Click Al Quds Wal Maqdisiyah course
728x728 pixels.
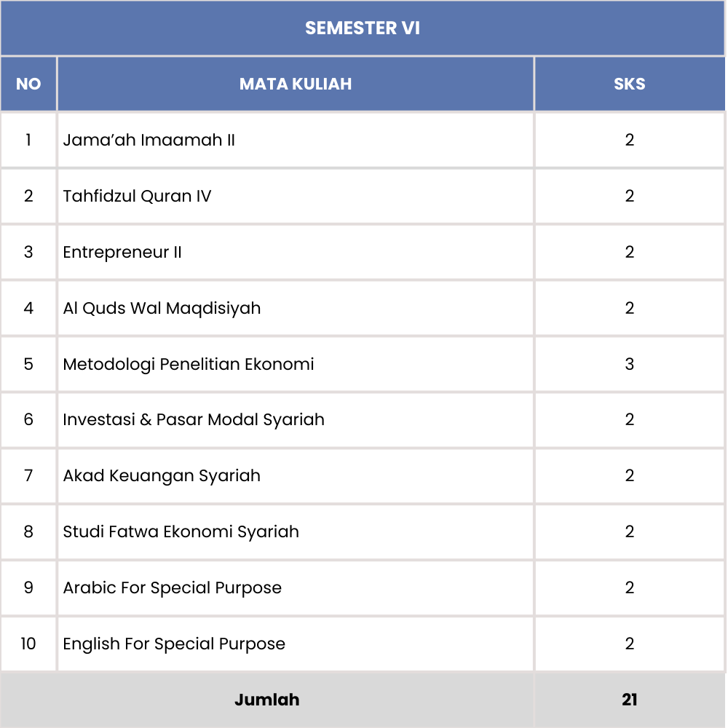(x=162, y=308)
